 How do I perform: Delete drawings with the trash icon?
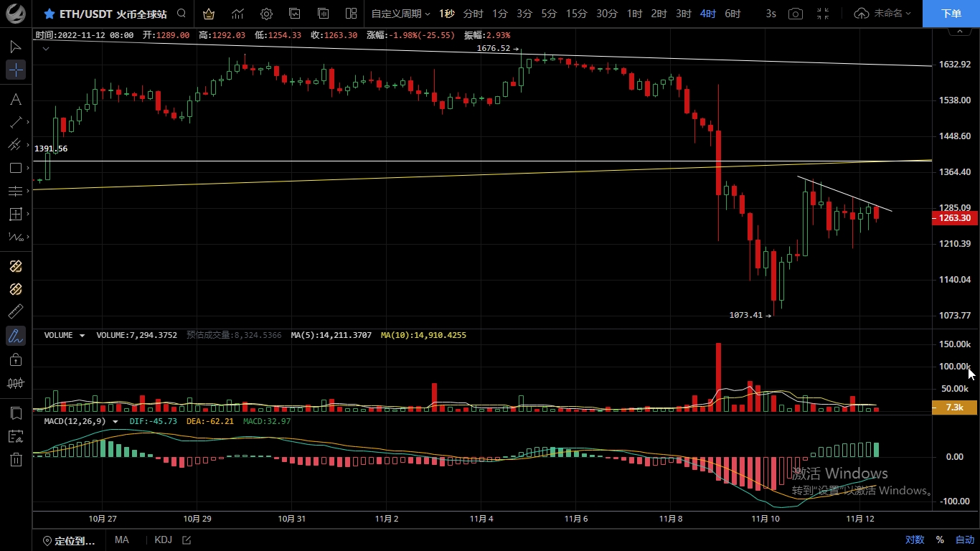(16, 460)
